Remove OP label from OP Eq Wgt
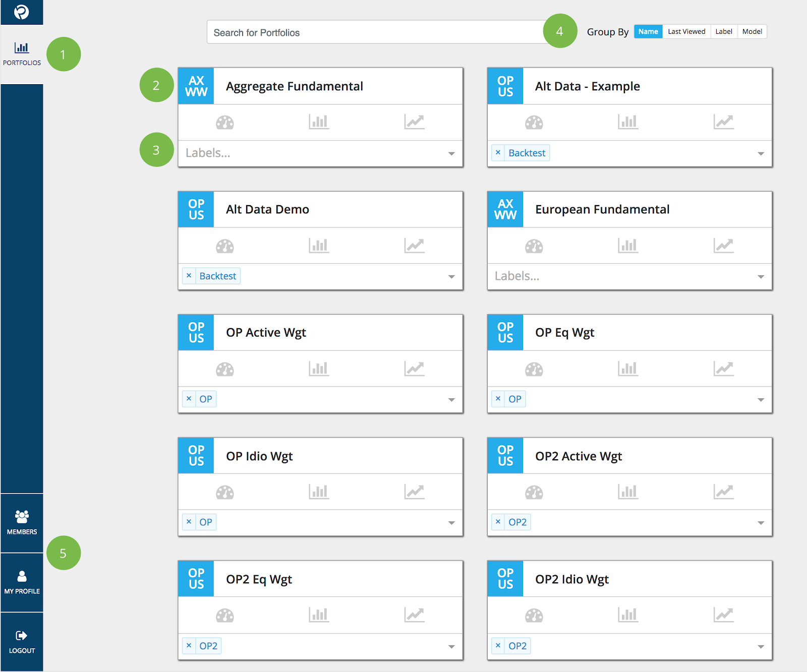 tap(498, 399)
